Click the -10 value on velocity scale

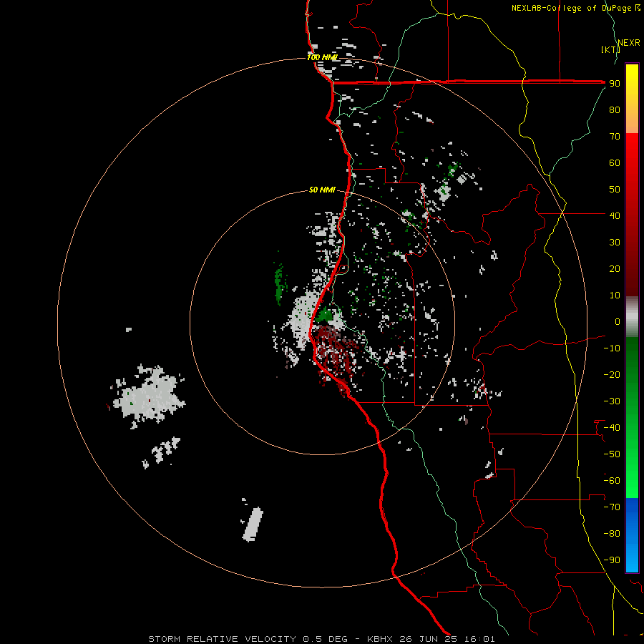612,348
